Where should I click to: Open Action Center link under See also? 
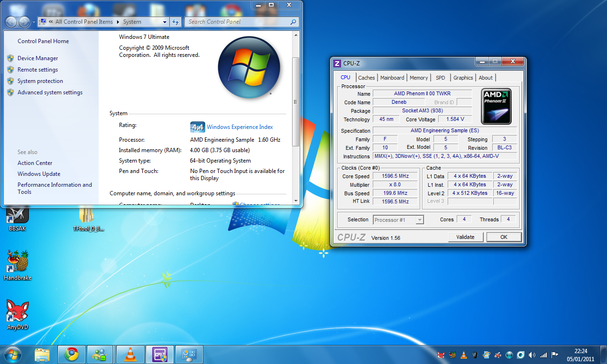pyautogui.click(x=35, y=163)
